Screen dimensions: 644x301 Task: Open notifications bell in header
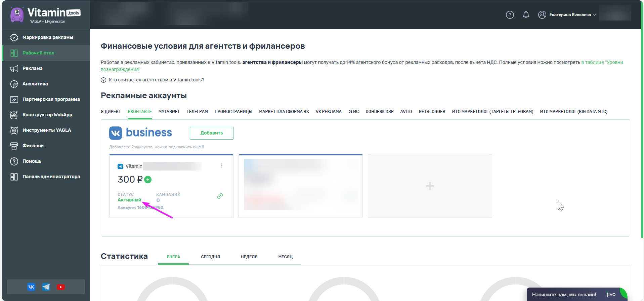pyautogui.click(x=526, y=15)
